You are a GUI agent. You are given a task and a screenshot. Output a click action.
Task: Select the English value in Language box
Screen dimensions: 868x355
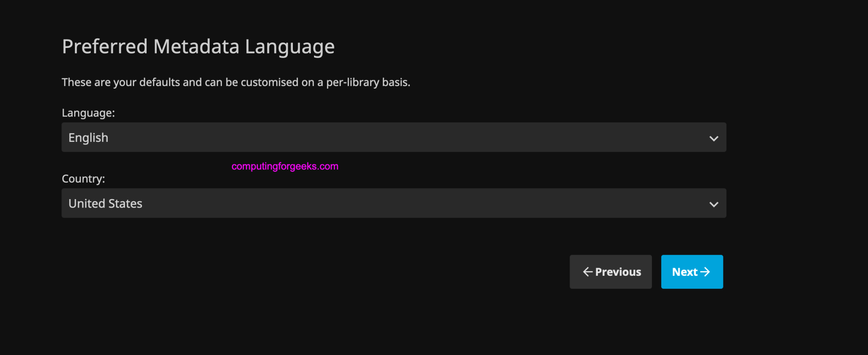[x=88, y=138]
